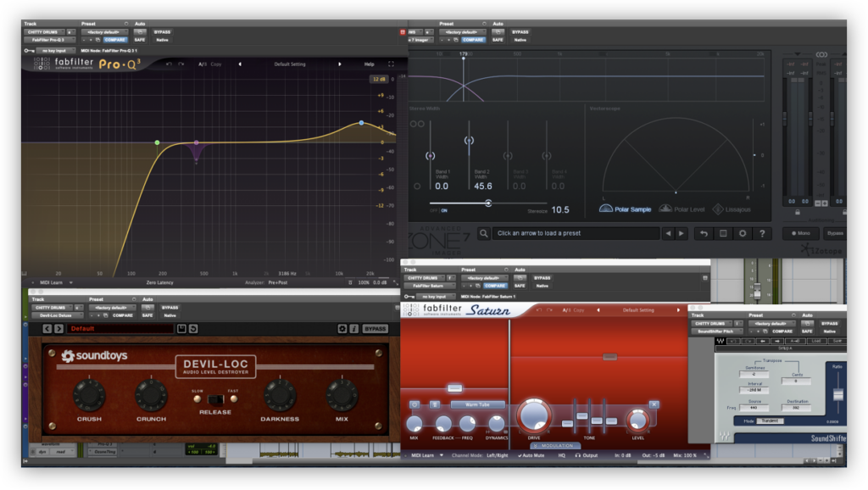Click the Devil-Loc save preset icon

pos(181,329)
